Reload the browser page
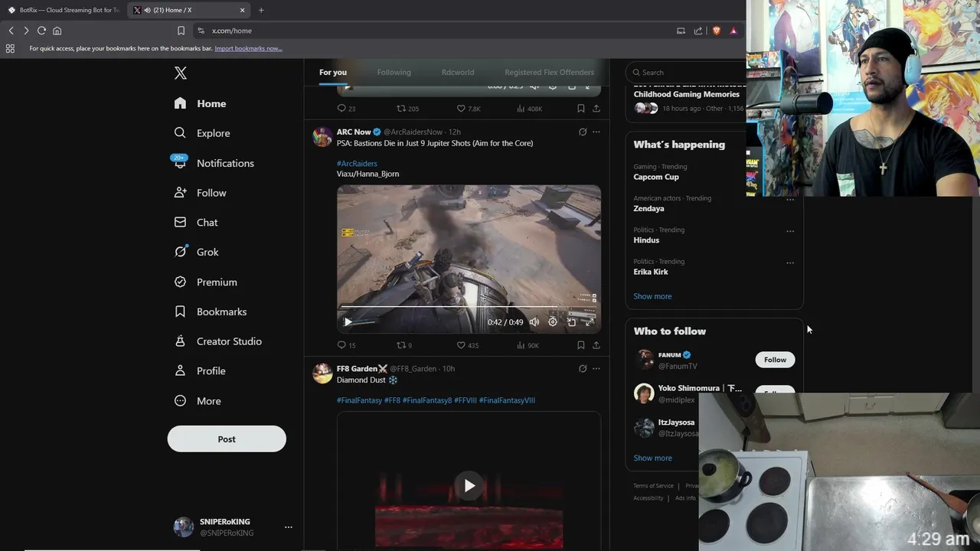The image size is (980, 551). [41, 31]
